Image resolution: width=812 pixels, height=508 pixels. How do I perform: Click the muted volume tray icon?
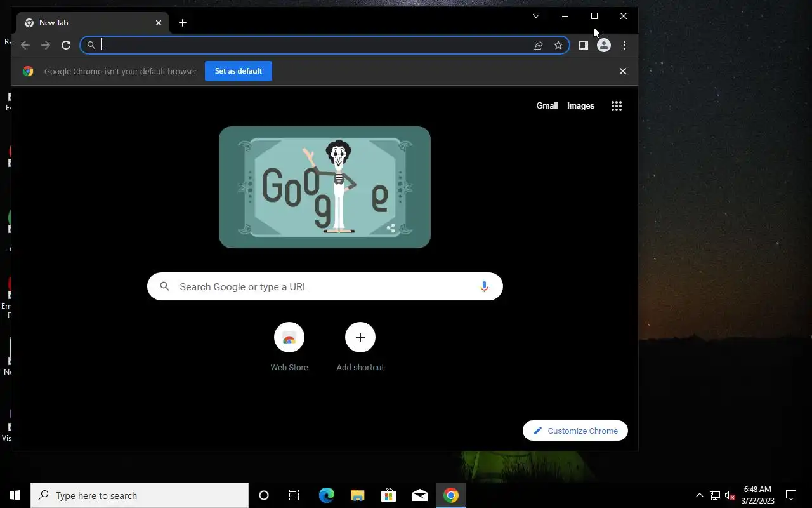(730, 495)
